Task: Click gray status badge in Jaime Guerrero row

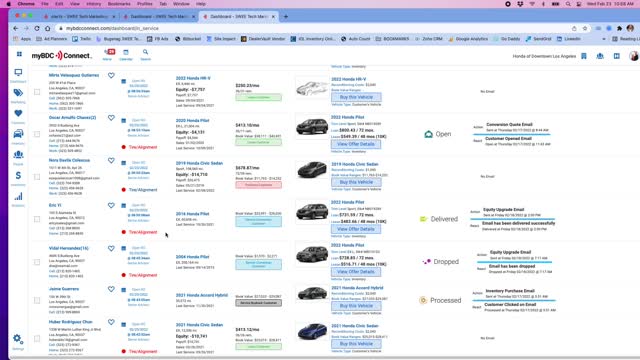Action: coord(258,303)
